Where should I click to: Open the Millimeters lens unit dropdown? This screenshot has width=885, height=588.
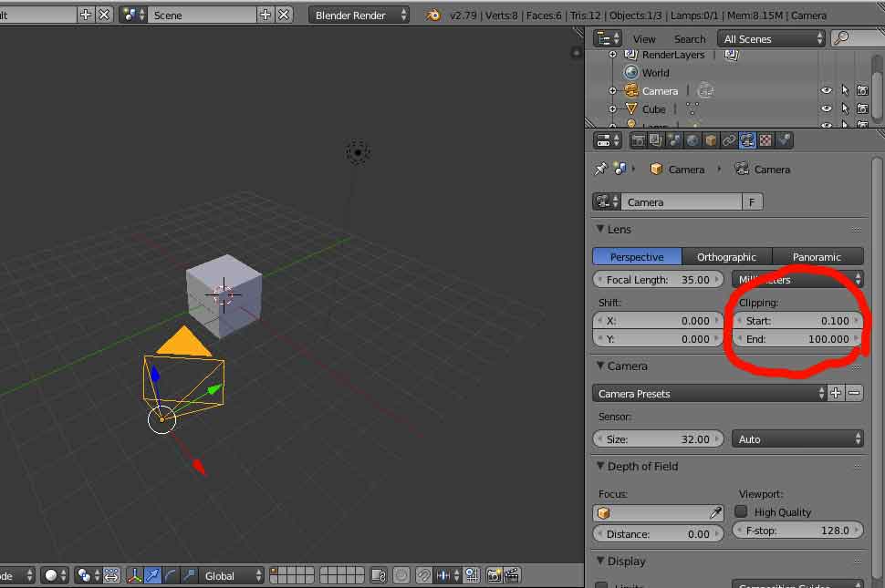tap(797, 280)
